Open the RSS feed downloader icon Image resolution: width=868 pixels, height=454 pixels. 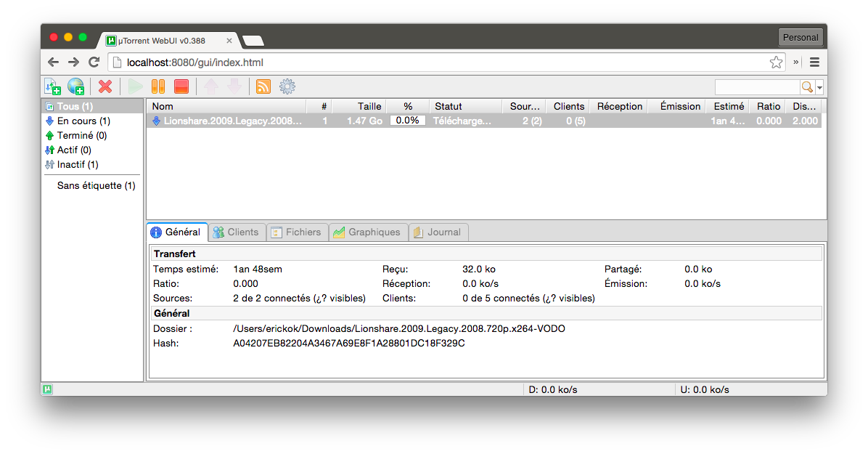point(263,86)
